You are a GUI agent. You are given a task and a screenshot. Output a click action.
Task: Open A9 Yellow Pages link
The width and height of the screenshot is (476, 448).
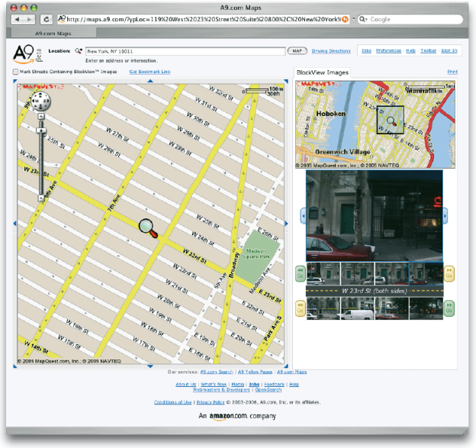[x=255, y=372]
